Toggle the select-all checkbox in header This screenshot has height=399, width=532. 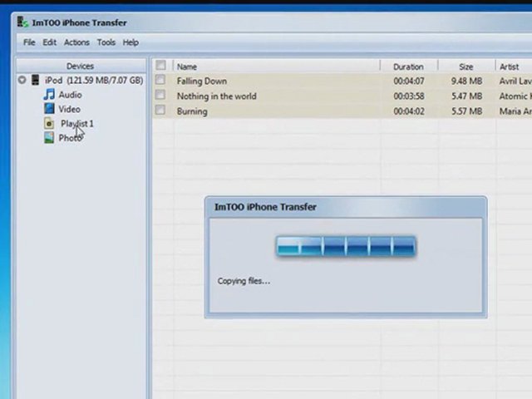160,66
